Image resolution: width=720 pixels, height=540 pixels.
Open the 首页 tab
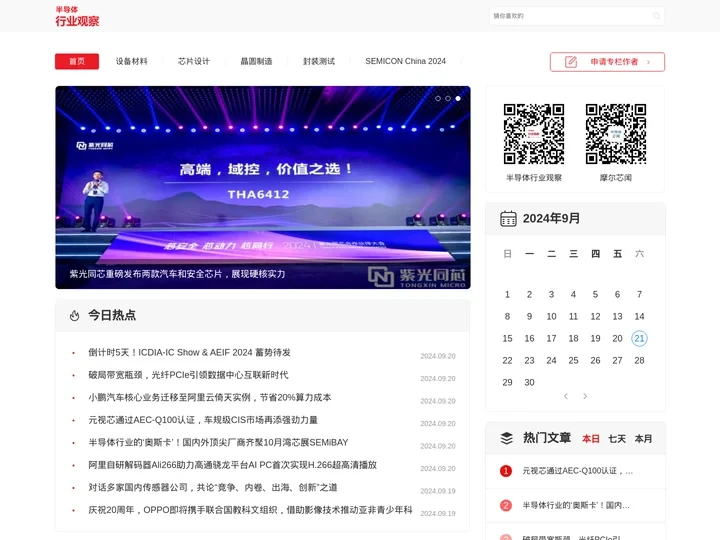coord(77,61)
